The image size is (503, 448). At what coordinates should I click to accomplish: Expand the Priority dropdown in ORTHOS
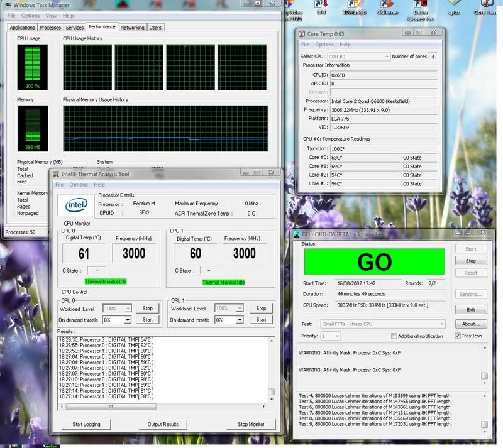[x=331, y=336]
